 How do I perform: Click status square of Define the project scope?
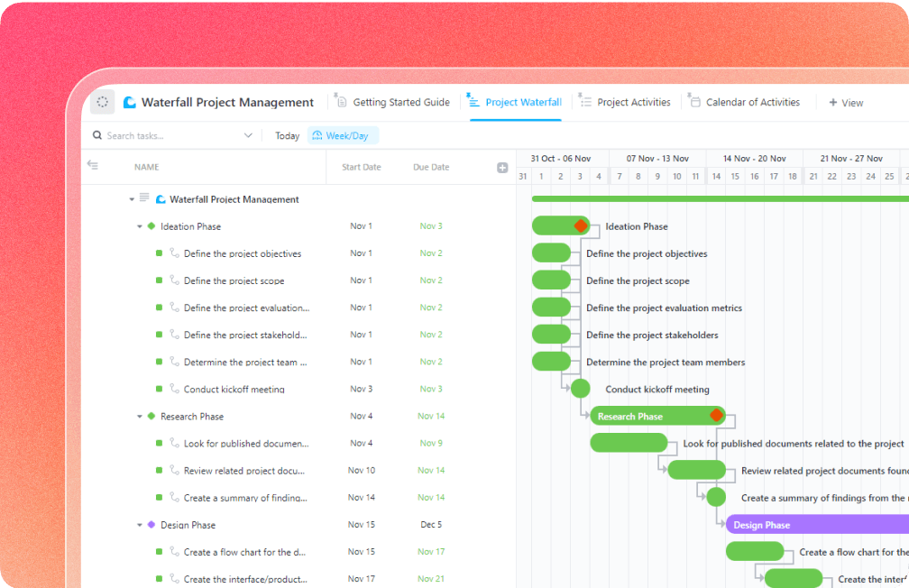159,280
